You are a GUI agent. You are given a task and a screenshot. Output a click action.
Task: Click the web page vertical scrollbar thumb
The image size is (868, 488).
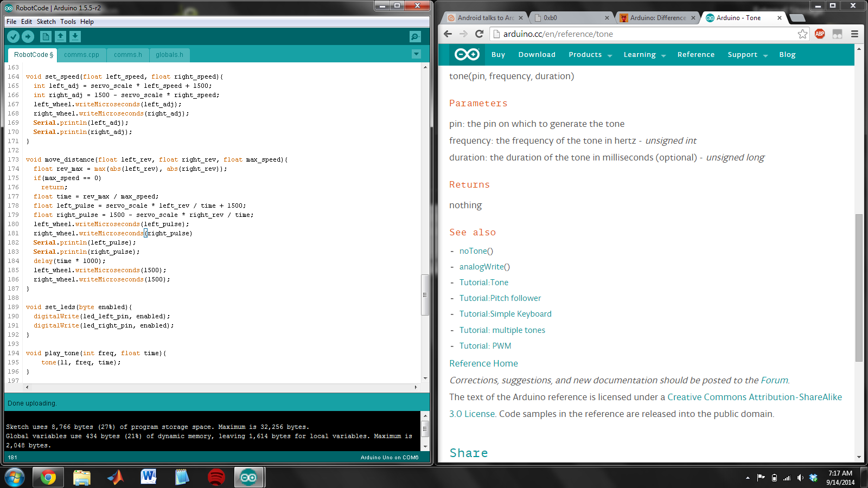[x=859, y=287]
